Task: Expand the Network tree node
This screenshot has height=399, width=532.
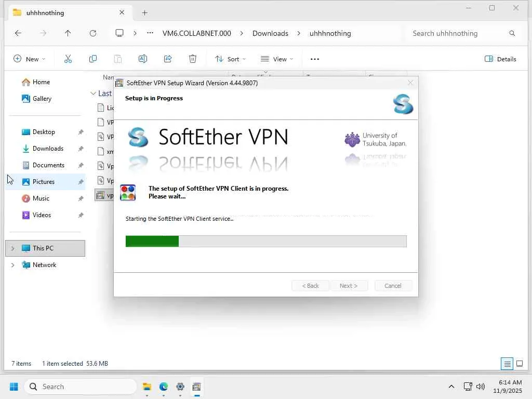Action: (x=13, y=265)
